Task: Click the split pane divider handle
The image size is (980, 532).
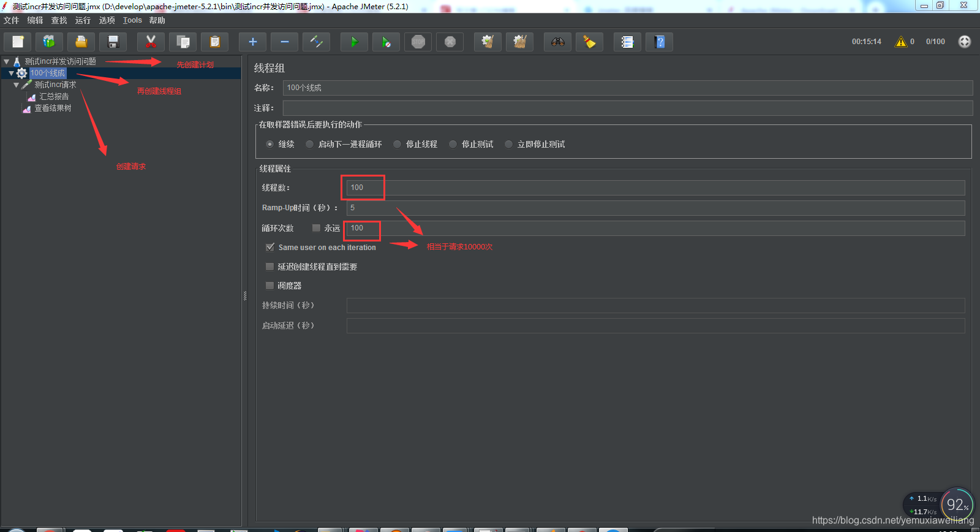Action: tap(245, 296)
